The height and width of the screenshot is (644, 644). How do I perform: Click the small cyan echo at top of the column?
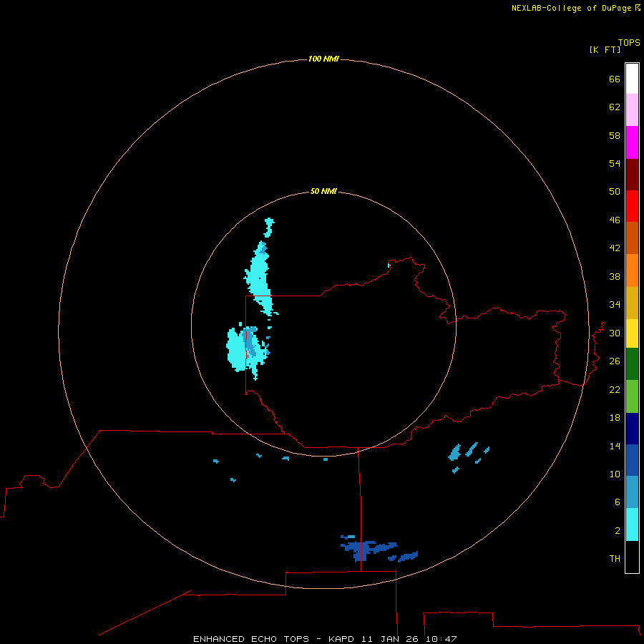[x=269, y=227]
